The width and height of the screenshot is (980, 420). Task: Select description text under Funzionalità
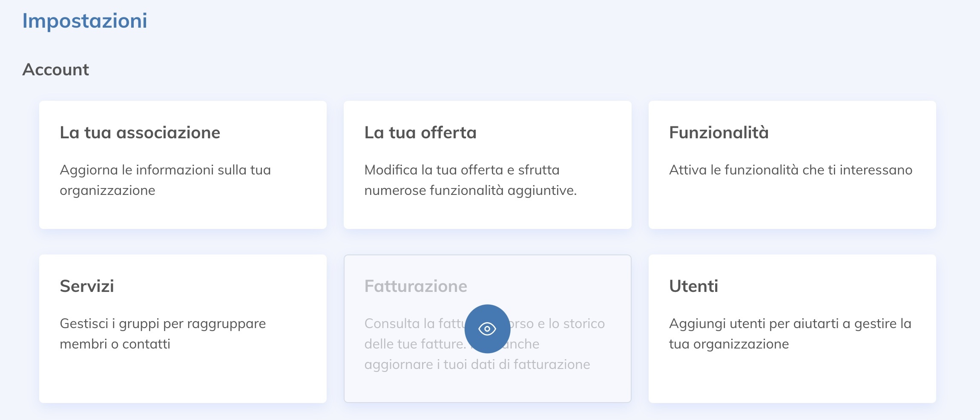click(791, 169)
